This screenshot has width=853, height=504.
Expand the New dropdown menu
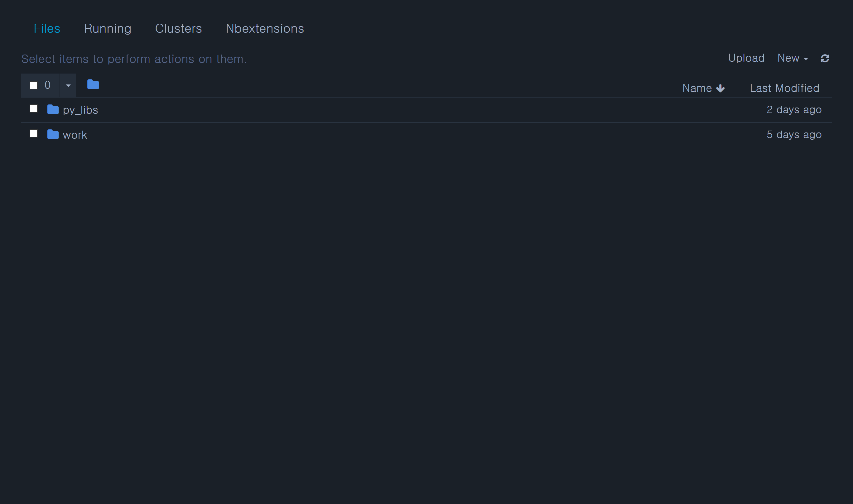pos(793,58)
